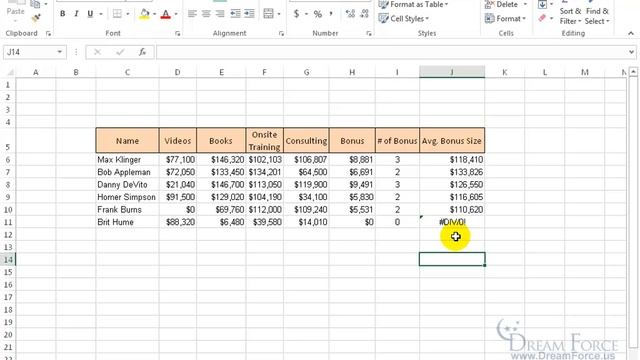Toggle Italic formatting
640x360 pixels.
click(76, 14)
